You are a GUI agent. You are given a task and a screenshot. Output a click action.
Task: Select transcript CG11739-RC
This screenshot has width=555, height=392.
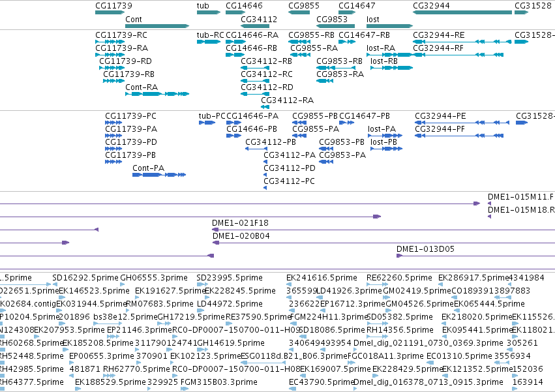pos(110,42)
